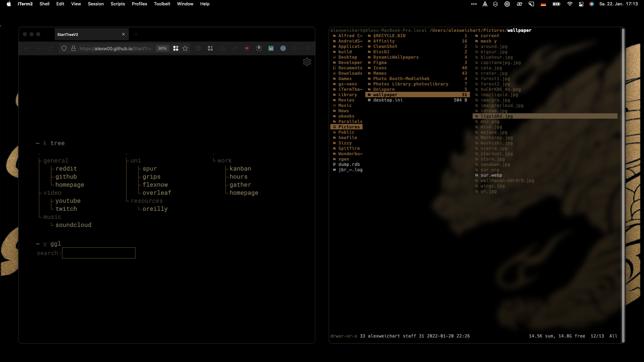Viewport: 644px width, 362px height.
Task: Click the site lock padlock icon
Action: pyautogui.click(x=73, y=48)
